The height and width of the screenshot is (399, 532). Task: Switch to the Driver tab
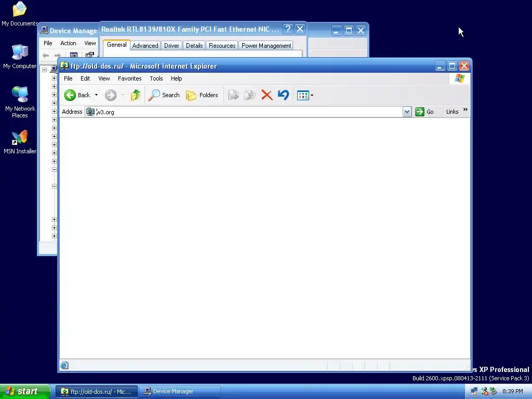tap(171, 46)
